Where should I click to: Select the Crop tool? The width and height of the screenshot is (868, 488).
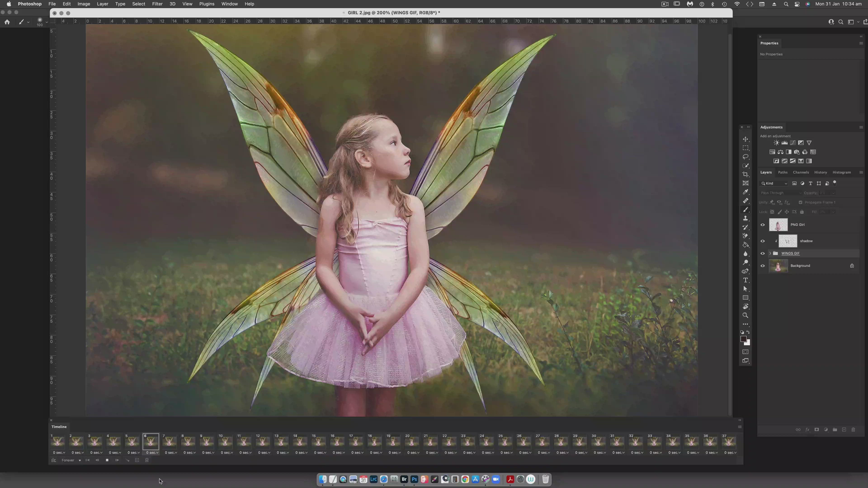[745, 174]
